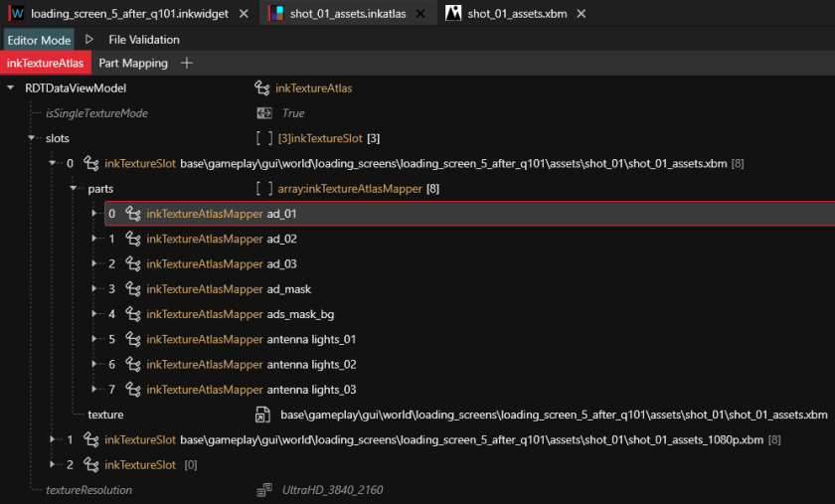Select the textureResolution property
Viewport: 835px width, 504px height.
[88, 490]
